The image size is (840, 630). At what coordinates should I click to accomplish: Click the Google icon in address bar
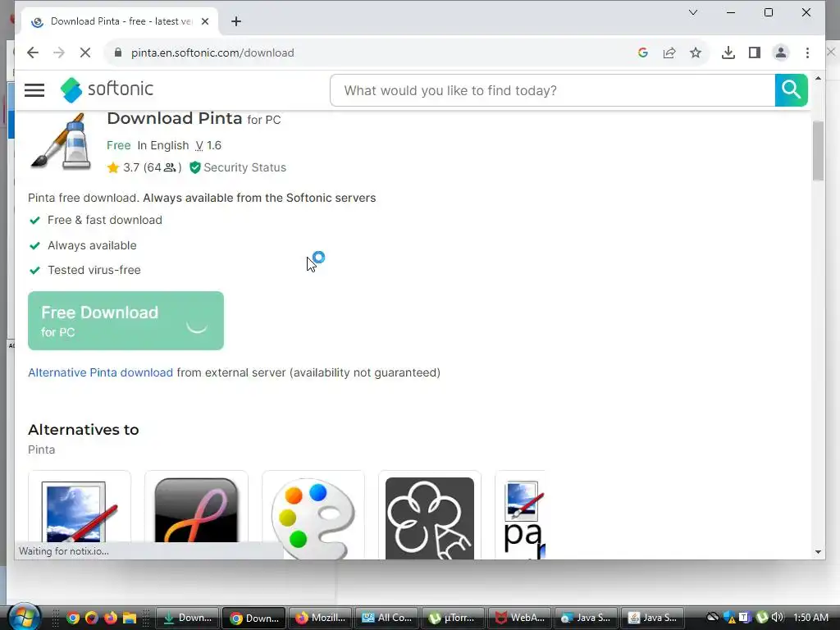pos(643,52)
